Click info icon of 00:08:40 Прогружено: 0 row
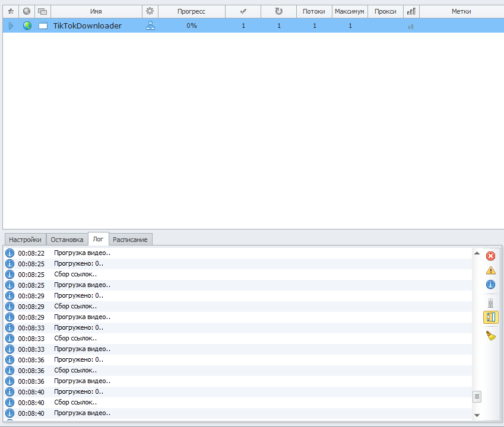 click(10, 391)
